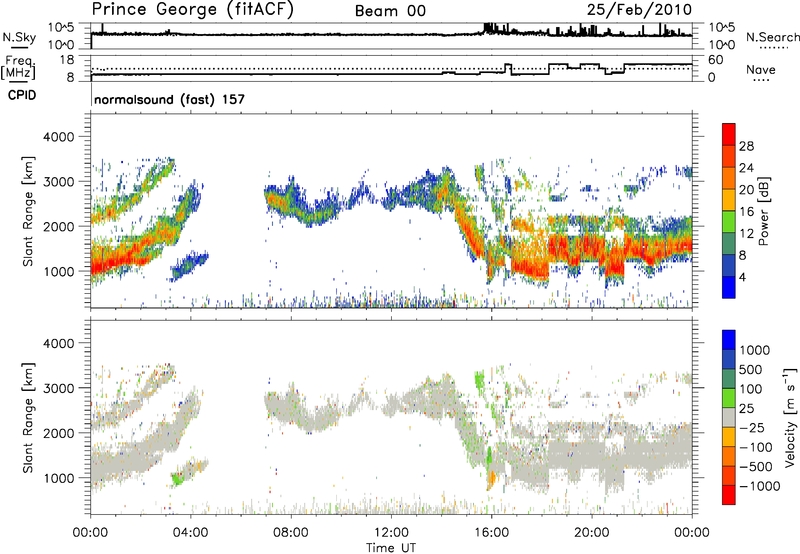Click the "Power [dB]" colorbar title
The image size is (800, 554).
(763, 211)
